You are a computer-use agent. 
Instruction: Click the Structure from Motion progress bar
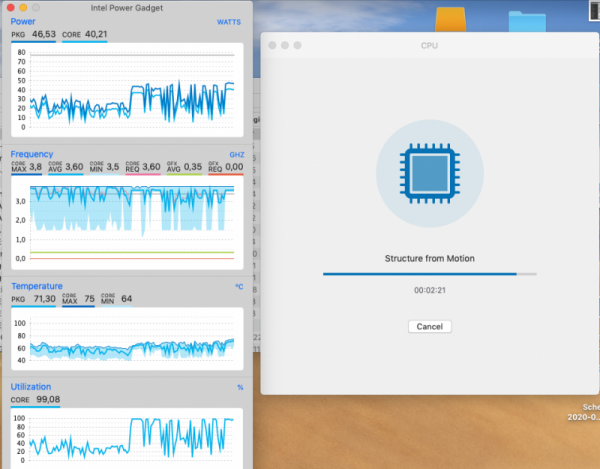[x=429, y=273]
